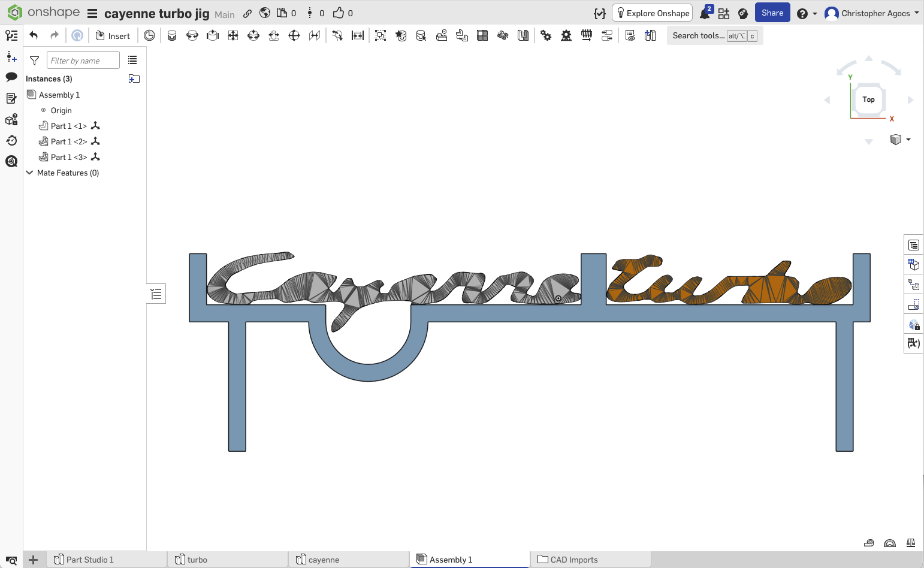
Task: Open the App Store grid icon
Action: click(x=724, y=13)
